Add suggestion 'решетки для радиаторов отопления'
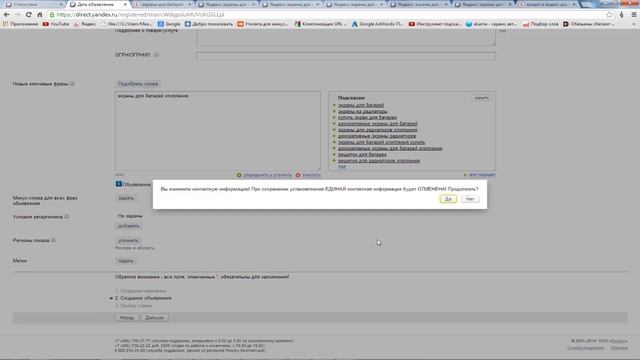640x360 pixels. click(x=379, y=161)
